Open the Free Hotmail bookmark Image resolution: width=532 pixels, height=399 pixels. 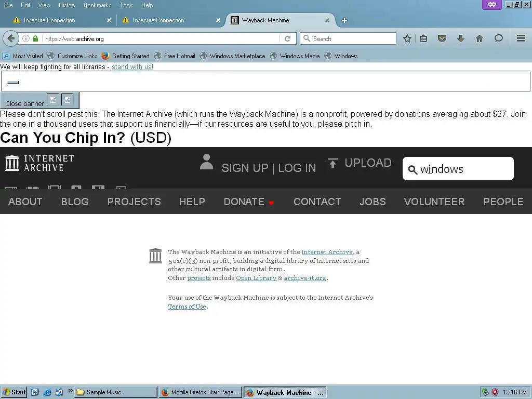coord(175,56)
